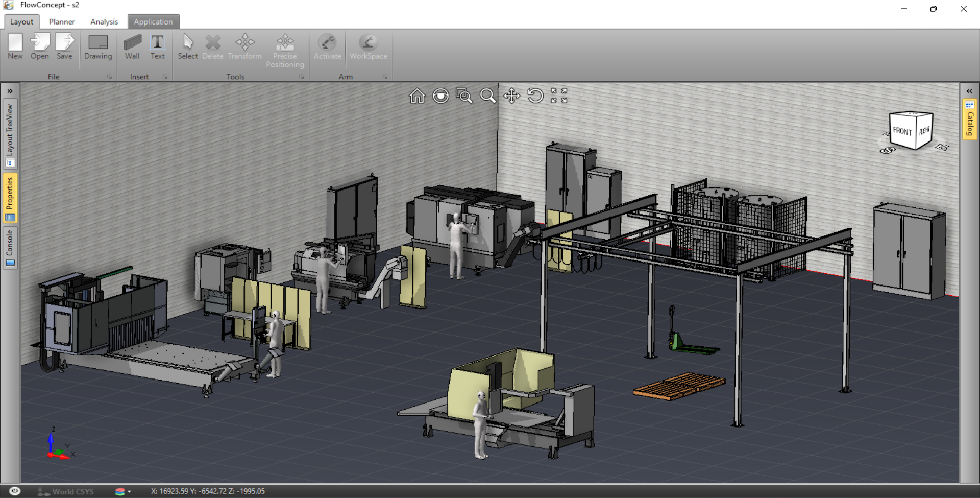Click the status bar power icon

click(15, 491)
